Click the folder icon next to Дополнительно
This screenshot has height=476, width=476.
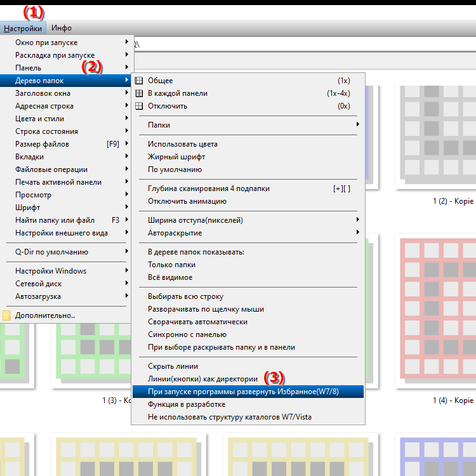tap(7, 315)
